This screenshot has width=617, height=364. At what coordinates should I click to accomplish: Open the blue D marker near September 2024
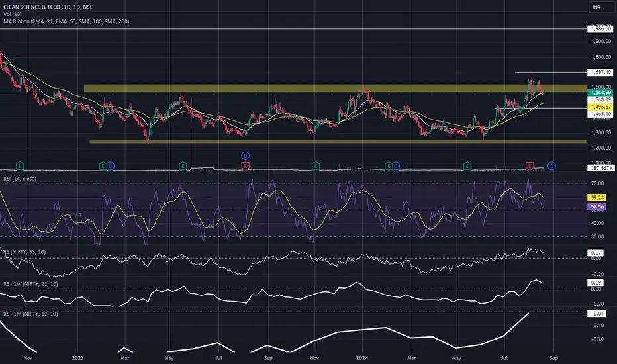[x=551, y=167]
